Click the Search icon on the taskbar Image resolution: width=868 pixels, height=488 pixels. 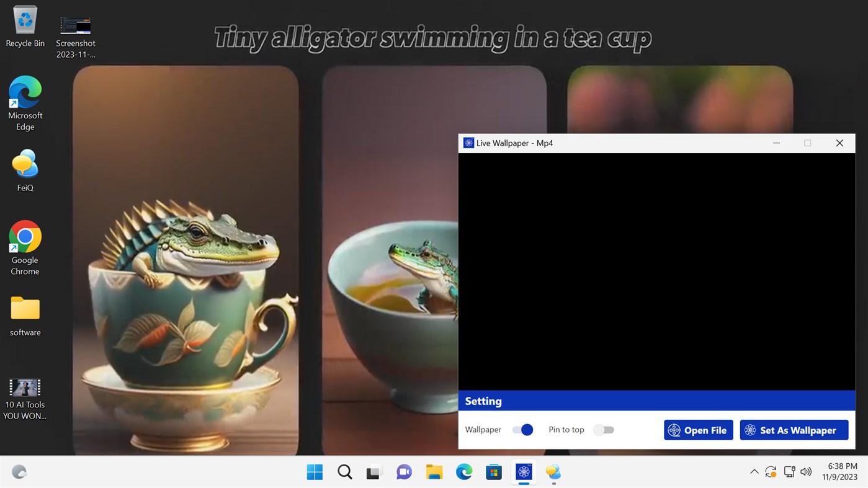[344, 471]
